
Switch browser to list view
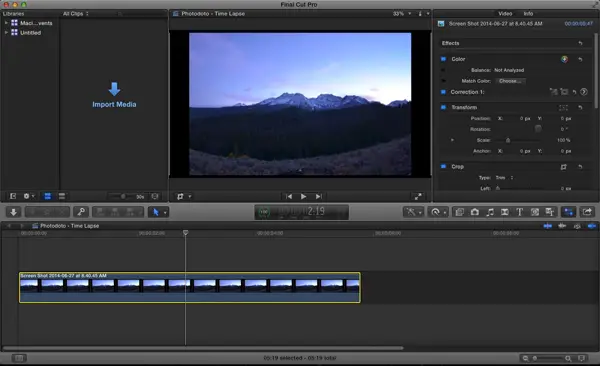pyautogui.click(x=62, y=196)
